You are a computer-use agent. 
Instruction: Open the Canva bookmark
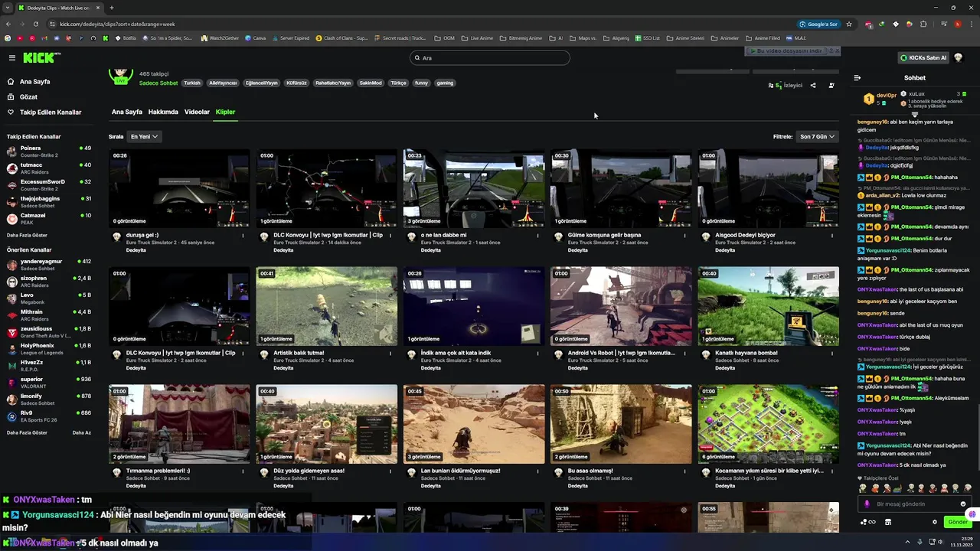255,37
